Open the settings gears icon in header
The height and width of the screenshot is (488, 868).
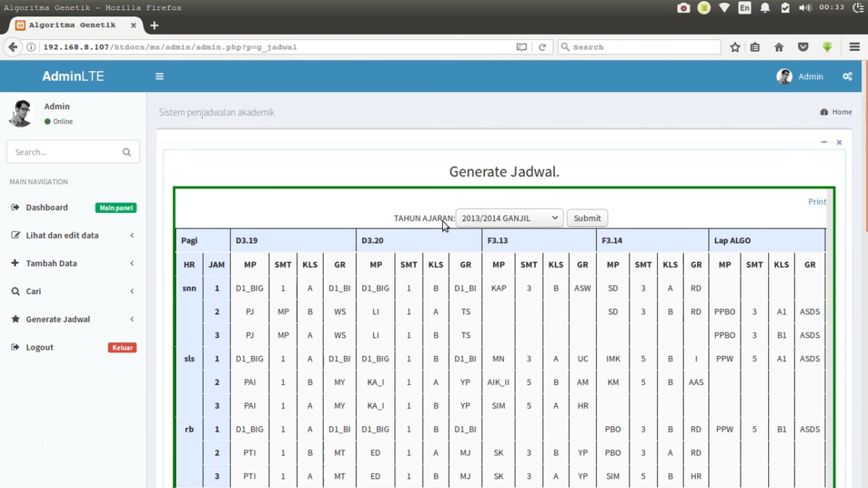(847, 76)
